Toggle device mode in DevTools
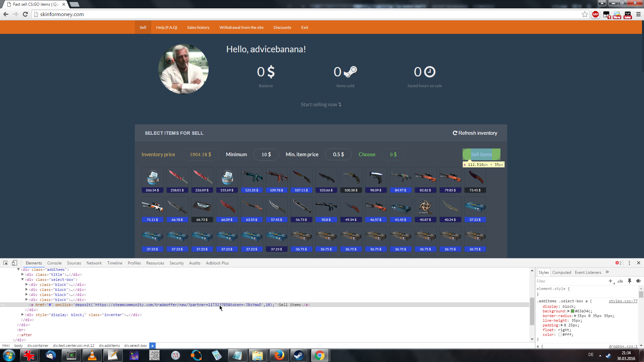The width and height of the screenshot is (644, 362). point(14,263)
